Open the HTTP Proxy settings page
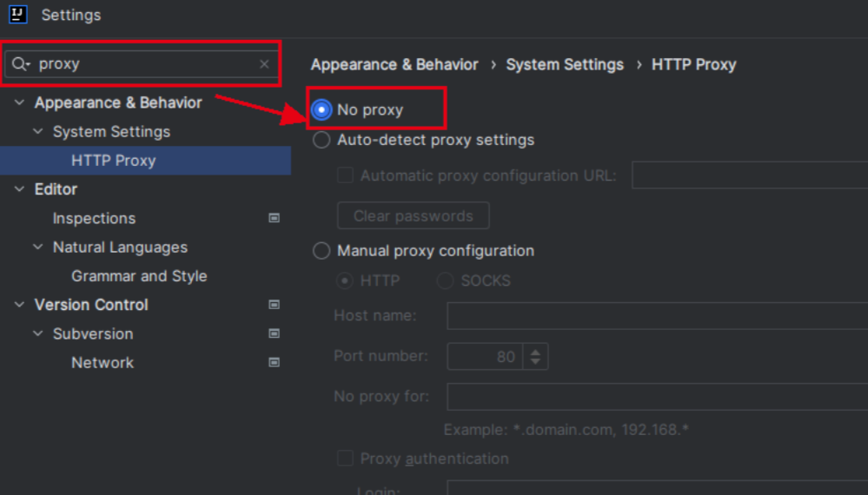The height and width of the screenshot is (495, 868). 113,161
